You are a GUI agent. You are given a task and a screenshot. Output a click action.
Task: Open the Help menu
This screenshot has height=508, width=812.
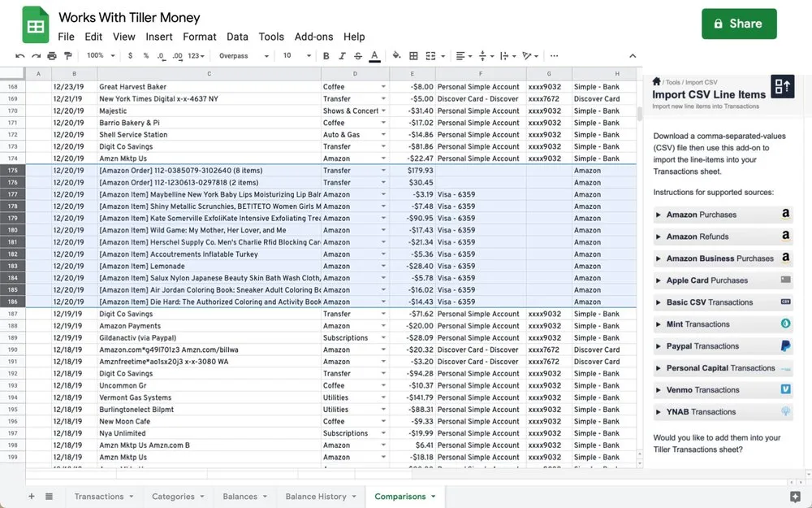point(354,37)
